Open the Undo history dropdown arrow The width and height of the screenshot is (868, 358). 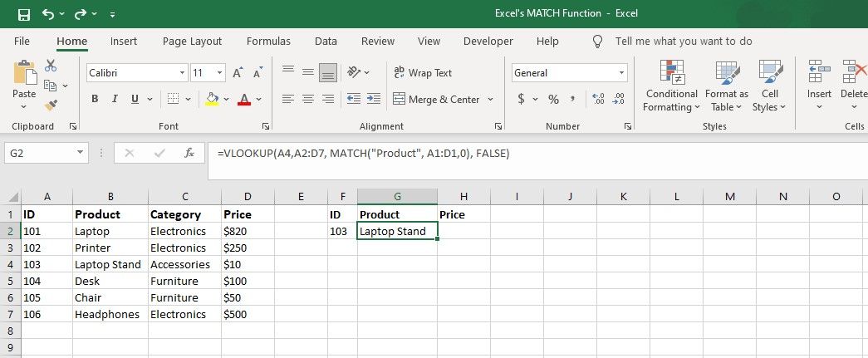tap(61, 14)
